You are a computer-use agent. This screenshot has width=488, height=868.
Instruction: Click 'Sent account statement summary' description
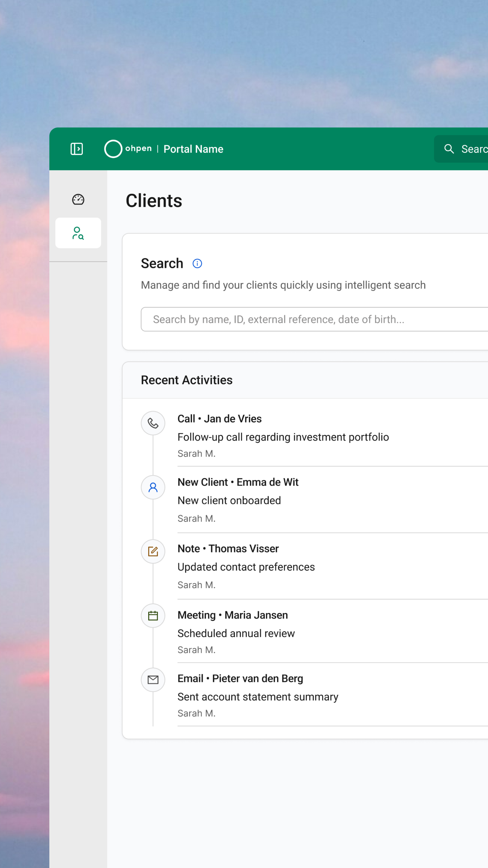[258, 697]
